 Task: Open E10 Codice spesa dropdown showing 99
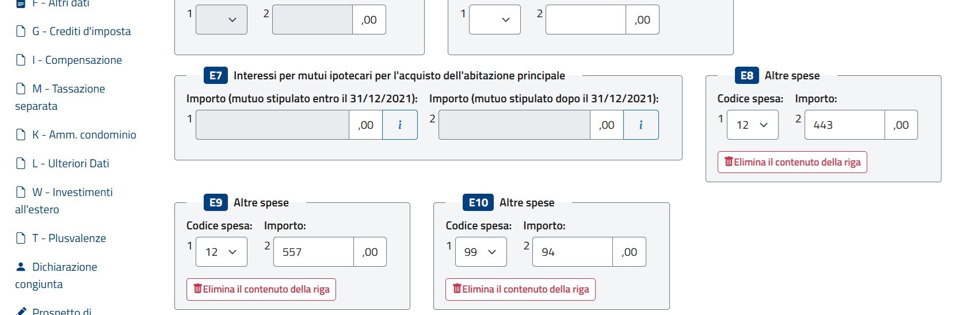pos(481,252)
